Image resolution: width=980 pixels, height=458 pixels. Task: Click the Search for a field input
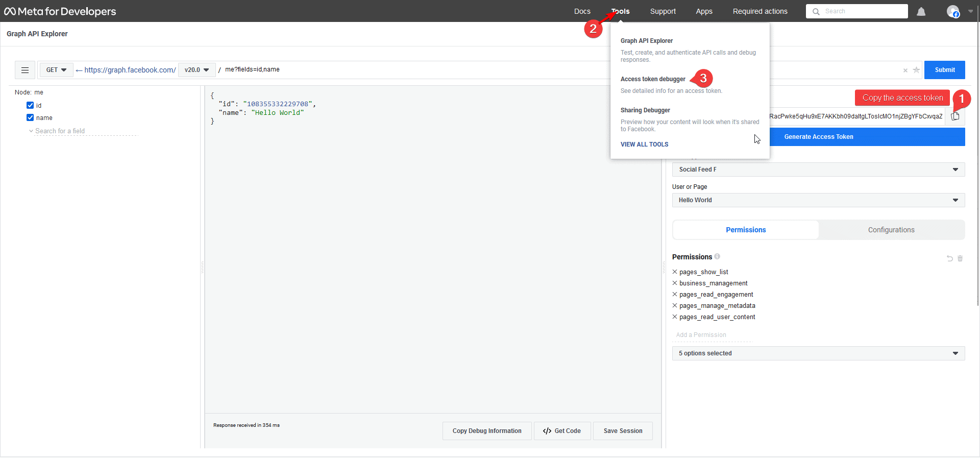point(84,131)
